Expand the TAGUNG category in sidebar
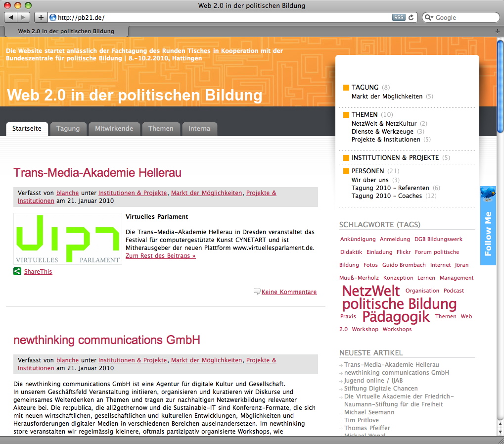504x444 pixels. 365,87
